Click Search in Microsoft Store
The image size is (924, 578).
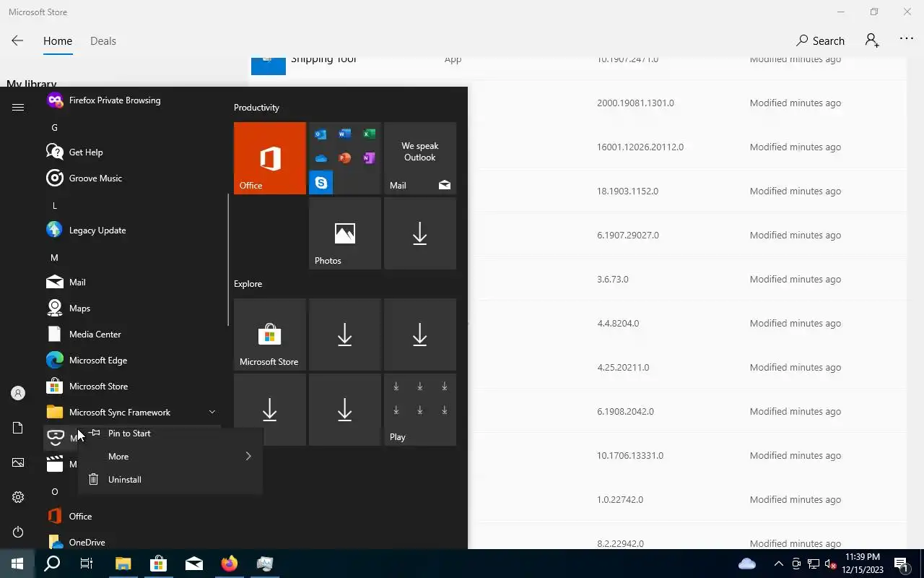(x=820, y=41)
